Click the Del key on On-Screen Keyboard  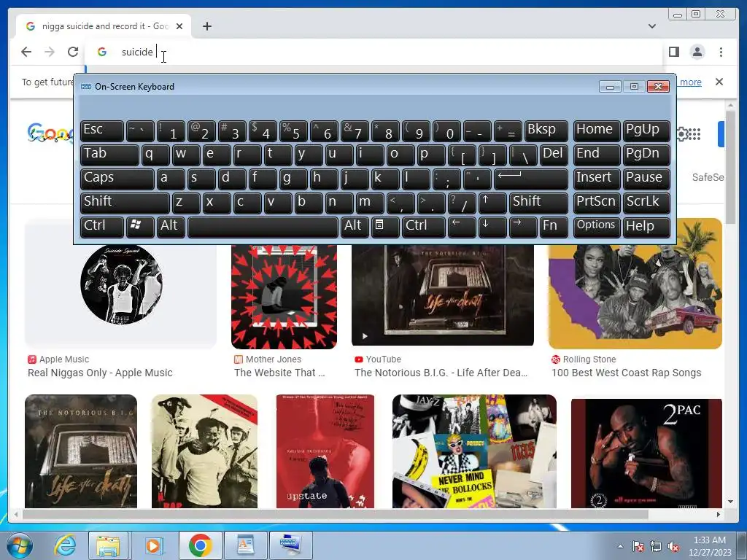tap(554, 155)
